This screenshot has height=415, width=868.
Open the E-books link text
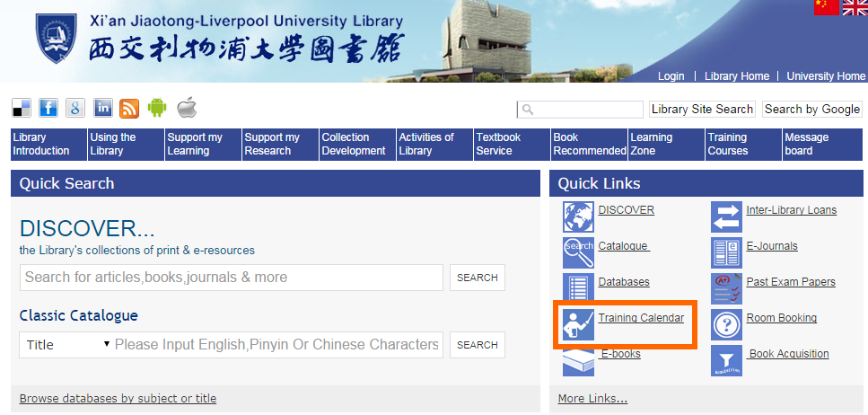pos(620,354)
